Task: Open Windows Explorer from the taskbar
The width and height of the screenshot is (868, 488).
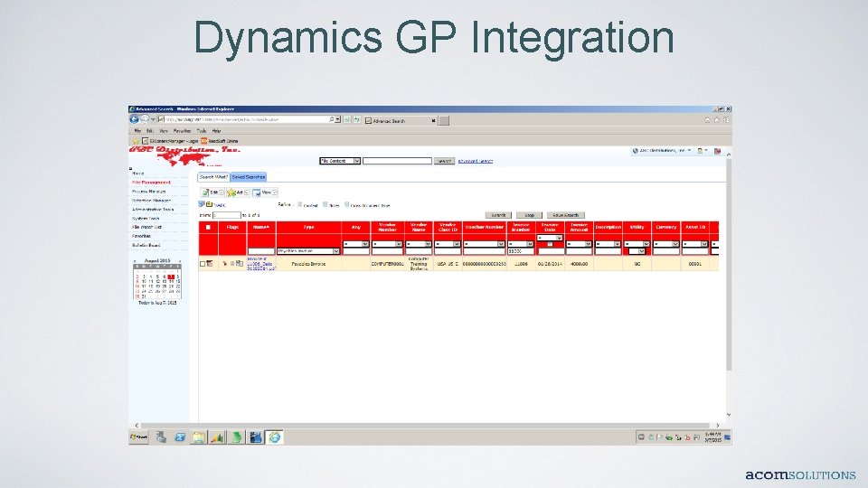Action: 199,437
